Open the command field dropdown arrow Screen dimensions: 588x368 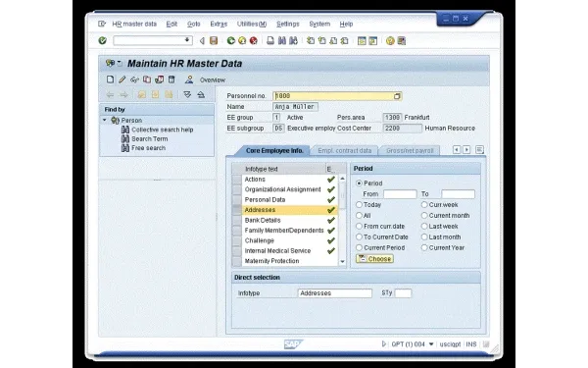[187, 40]
